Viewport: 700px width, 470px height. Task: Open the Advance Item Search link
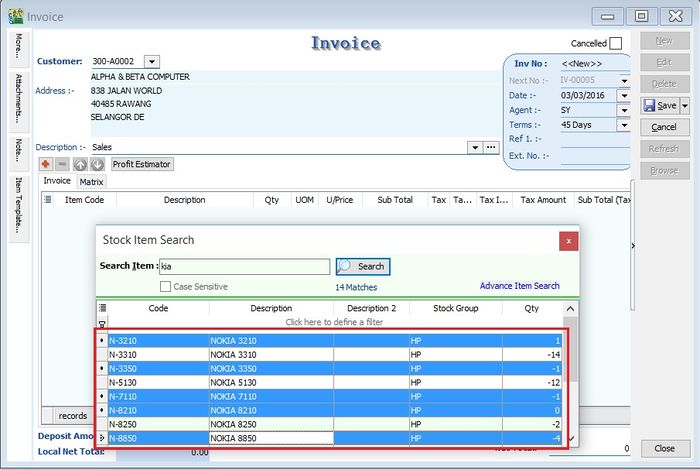point(519,286)
